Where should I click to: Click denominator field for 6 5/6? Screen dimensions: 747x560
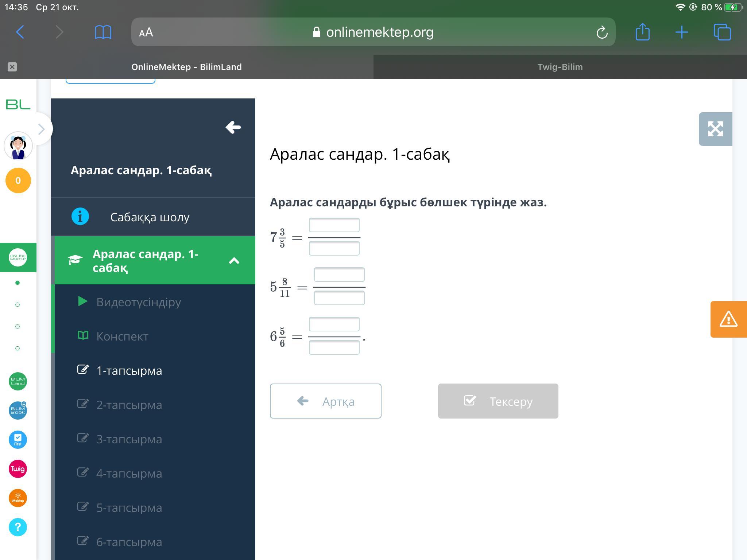coord(334,347)
